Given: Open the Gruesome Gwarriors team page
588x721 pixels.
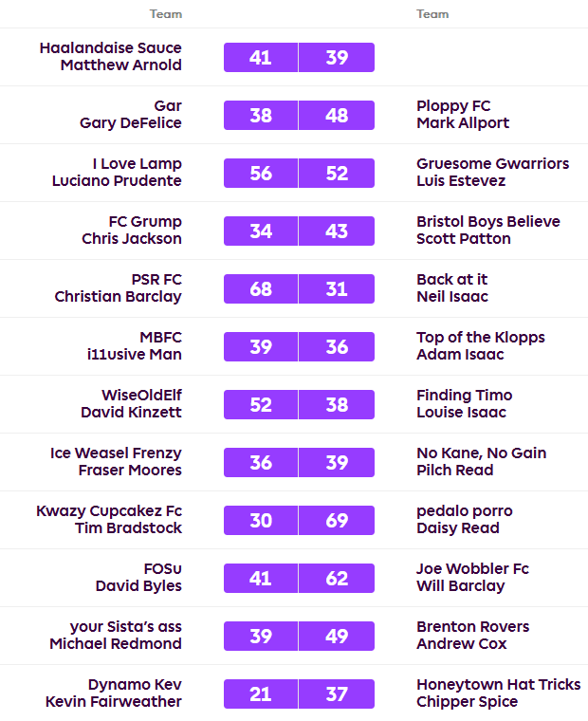Looking at the screenshot, I should [492, 164].
